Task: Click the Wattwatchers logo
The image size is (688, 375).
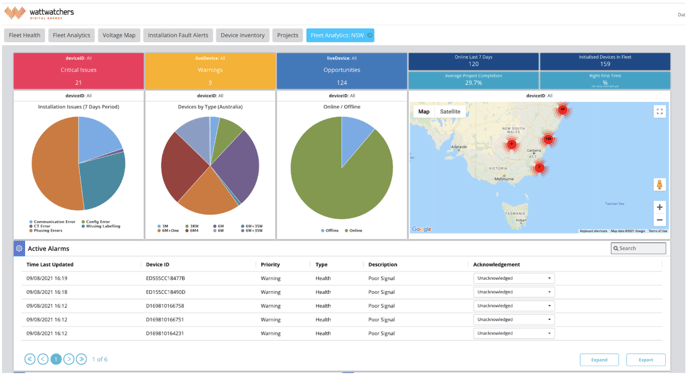Action: point(39,13)
